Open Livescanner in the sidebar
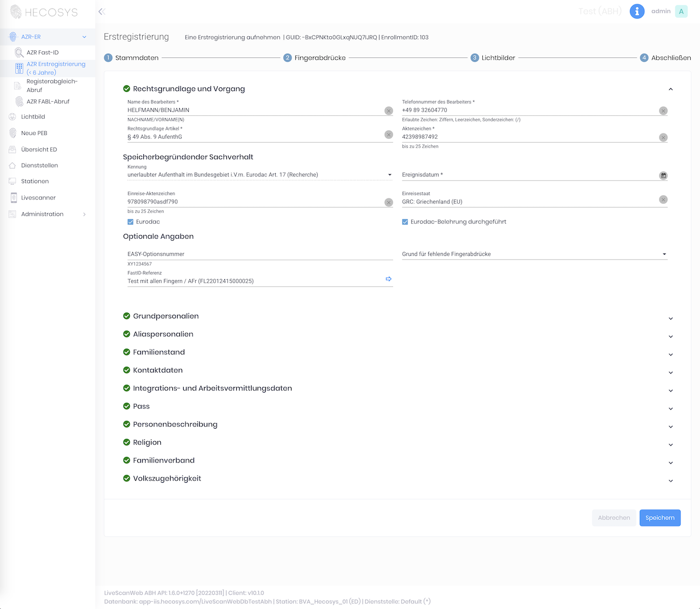The width and height of the screenshot is (700, 609). tap(38, 198)
